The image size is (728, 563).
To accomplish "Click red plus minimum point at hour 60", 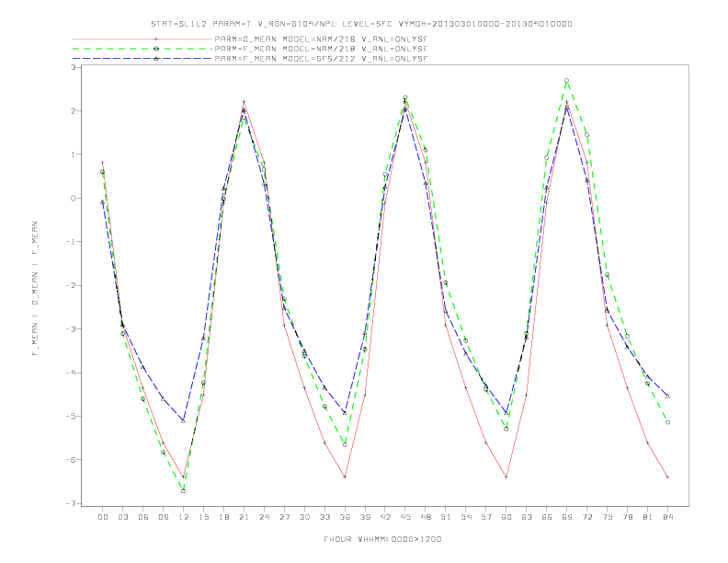I will pyautogui.click(x=506, y=477).
